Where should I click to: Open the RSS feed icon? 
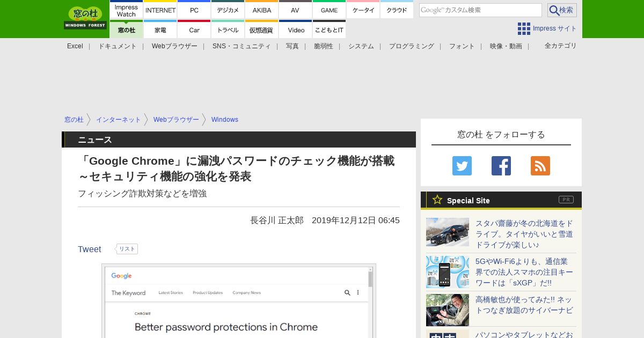540,166
